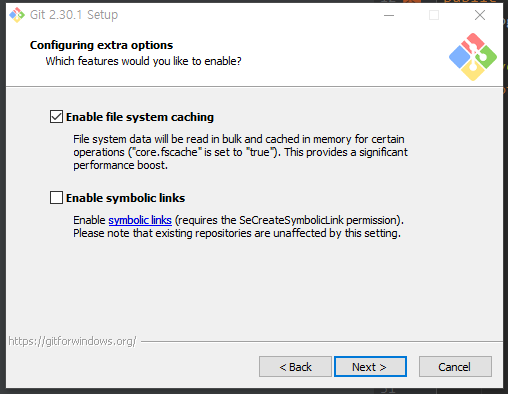
Task: Uncheck the Enable file system caching checkbox
Action: point(56,117)
